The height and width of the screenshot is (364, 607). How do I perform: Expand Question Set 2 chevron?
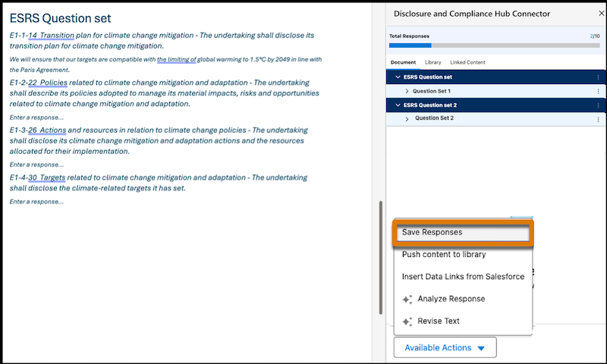[407, 119]
